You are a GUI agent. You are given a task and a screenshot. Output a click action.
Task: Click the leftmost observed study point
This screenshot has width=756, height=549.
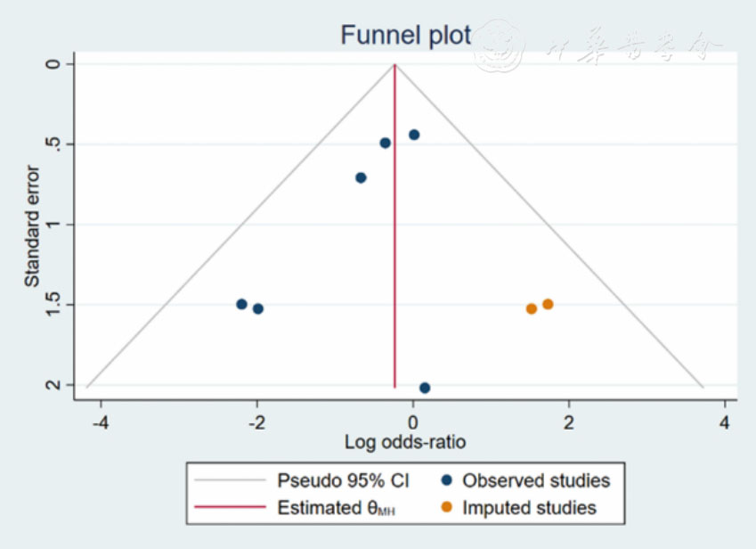(x=241, y=304)
